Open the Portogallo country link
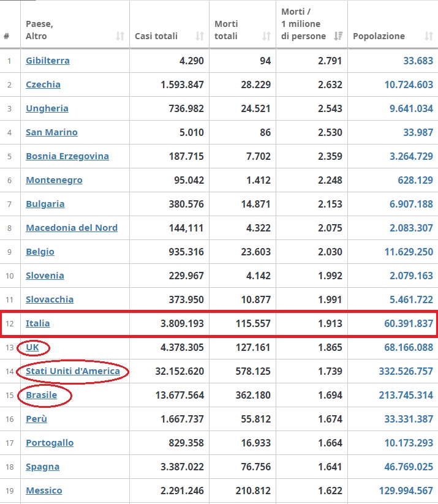 (50, 443)
